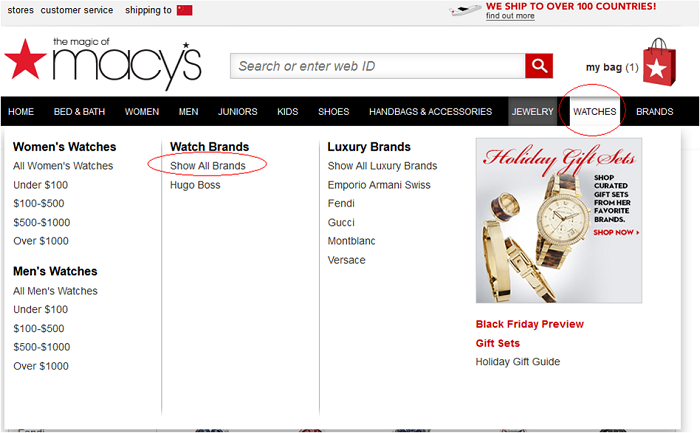Click the red search magnifier button

point(539,66)
